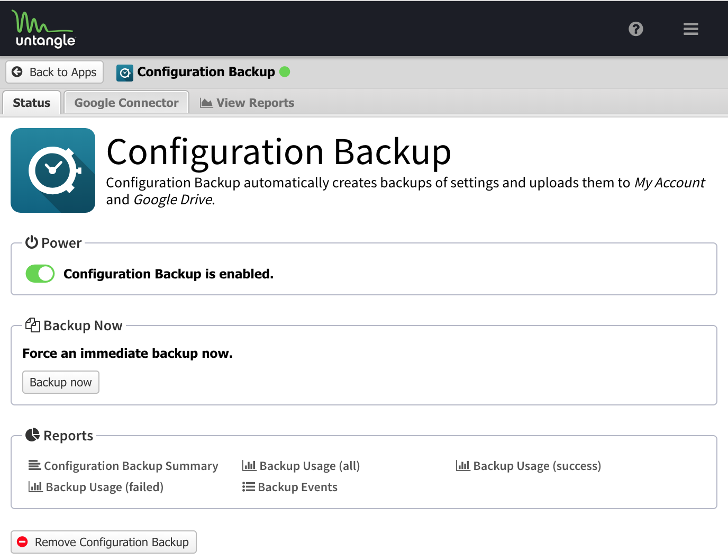Click the 'Configuration Backup' breadcrumb title
The width and height of the screenshot is (728, 560).
pyautogui.click(x=206, y=71)
